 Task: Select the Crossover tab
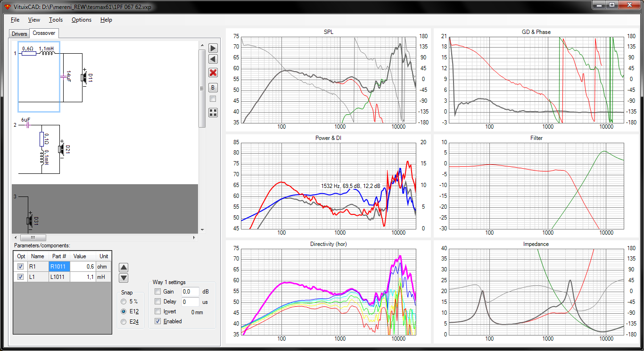(x=44, y=33)
